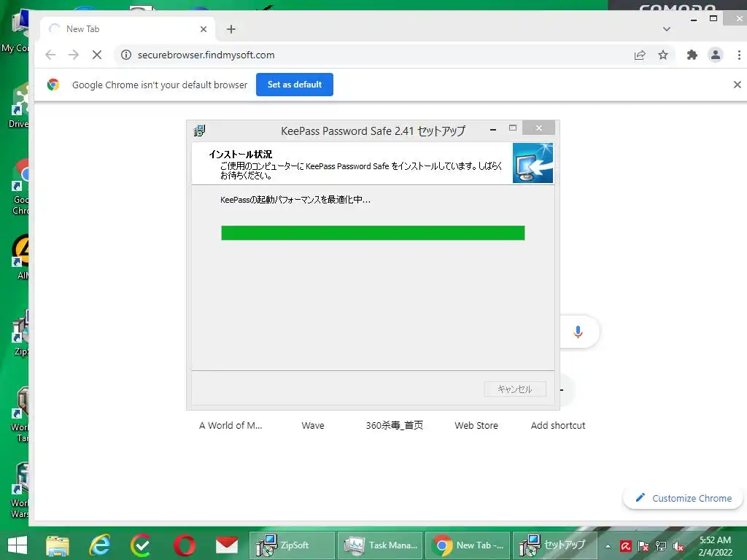Open the 360杀毒_首页 shortcut
The height and width of the screenshot is (560, 747).
(394, 425)
